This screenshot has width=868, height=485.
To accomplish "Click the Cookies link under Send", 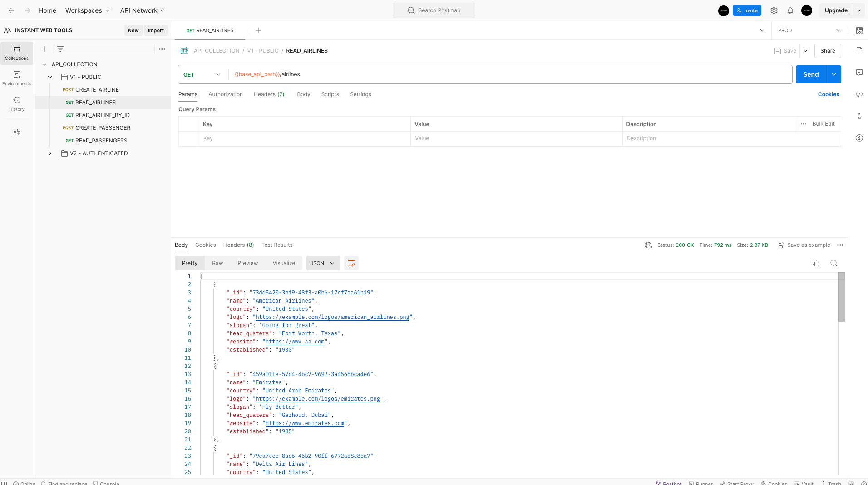I will point(829,94).
